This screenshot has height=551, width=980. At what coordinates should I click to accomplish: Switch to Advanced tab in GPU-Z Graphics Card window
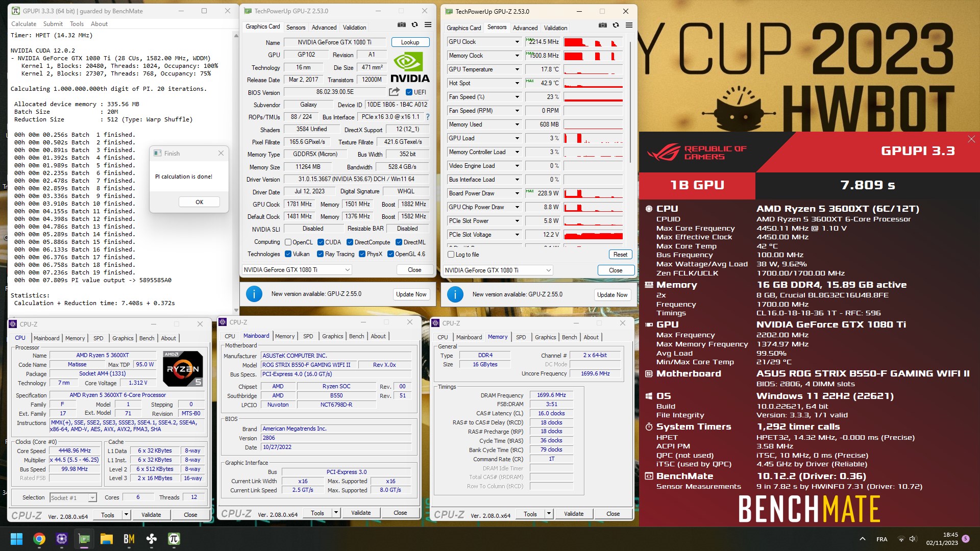pos(324,28)
